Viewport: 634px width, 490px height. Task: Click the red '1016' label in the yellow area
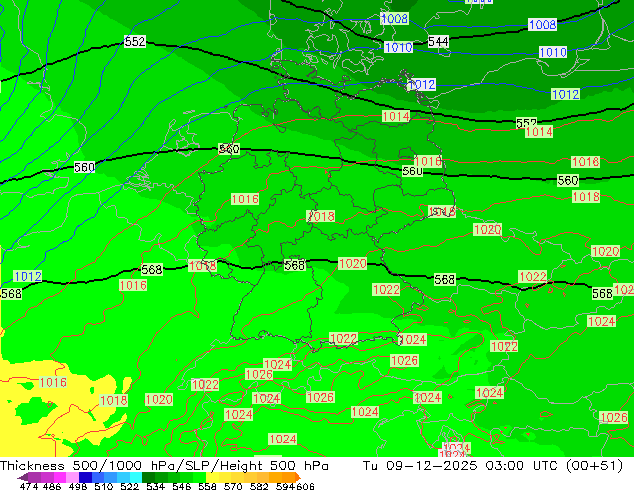(53, 382)
